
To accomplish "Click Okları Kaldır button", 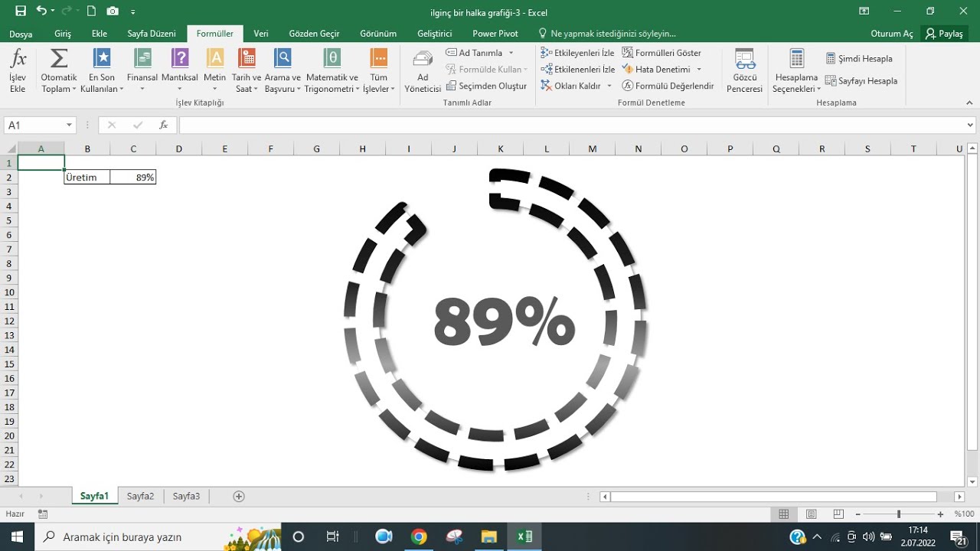I will tap(571, 86).
